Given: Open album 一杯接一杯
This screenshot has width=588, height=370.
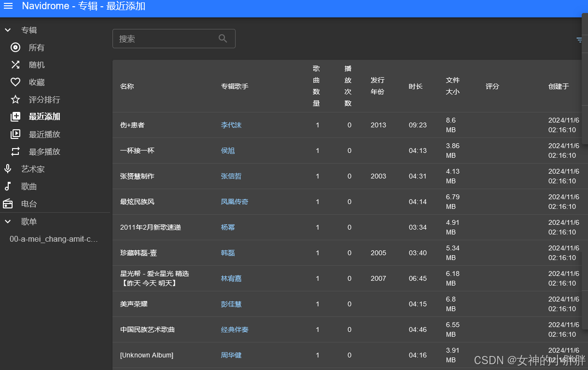Looking at the screenshot, I should (x=137, y=151).
